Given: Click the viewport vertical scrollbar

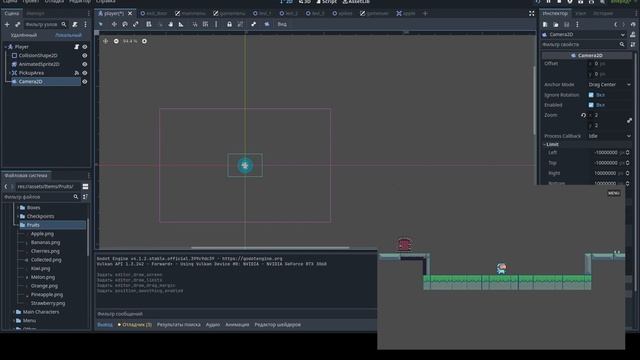Looking at the screenshot, I should coord(534,100).
